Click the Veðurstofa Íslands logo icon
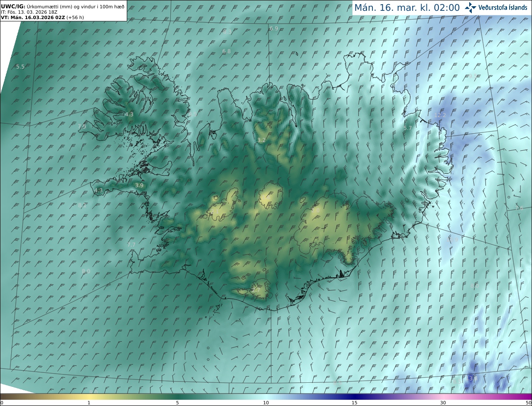The height and width of the screenshot is (406, 532). [x=470, y=7]
